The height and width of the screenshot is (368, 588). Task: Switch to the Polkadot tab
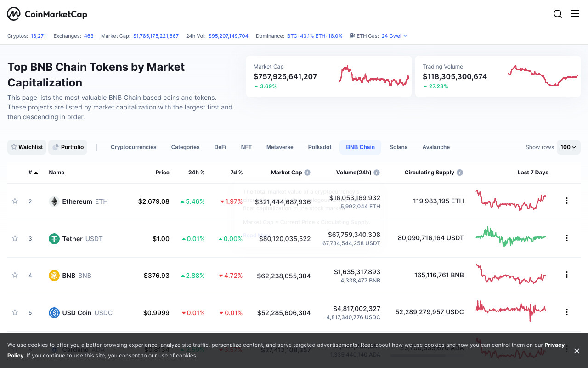(320, 147)
